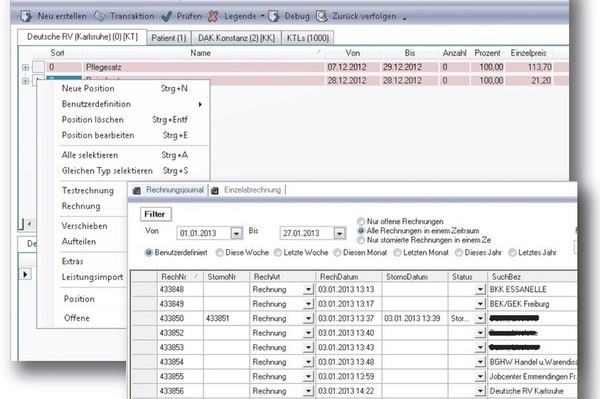The height and width of the screenshot is (399, 600).
Task: Click the row selector for Pflegesatz
Action: tap(38, 67)
